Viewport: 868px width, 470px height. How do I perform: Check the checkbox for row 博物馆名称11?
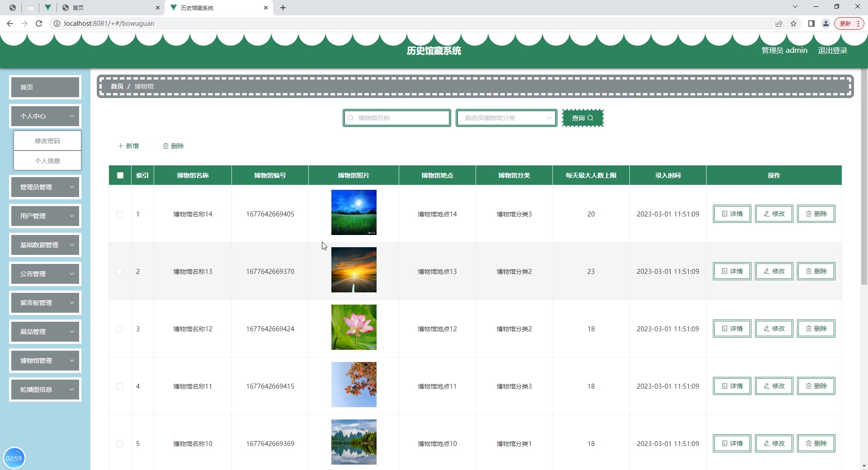click(x=119, y=386)
